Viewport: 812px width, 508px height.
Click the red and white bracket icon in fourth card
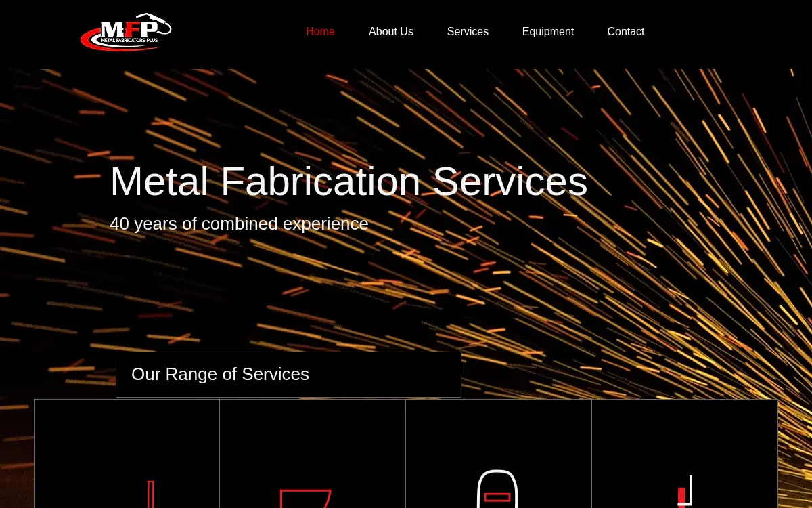coord(685,491)
